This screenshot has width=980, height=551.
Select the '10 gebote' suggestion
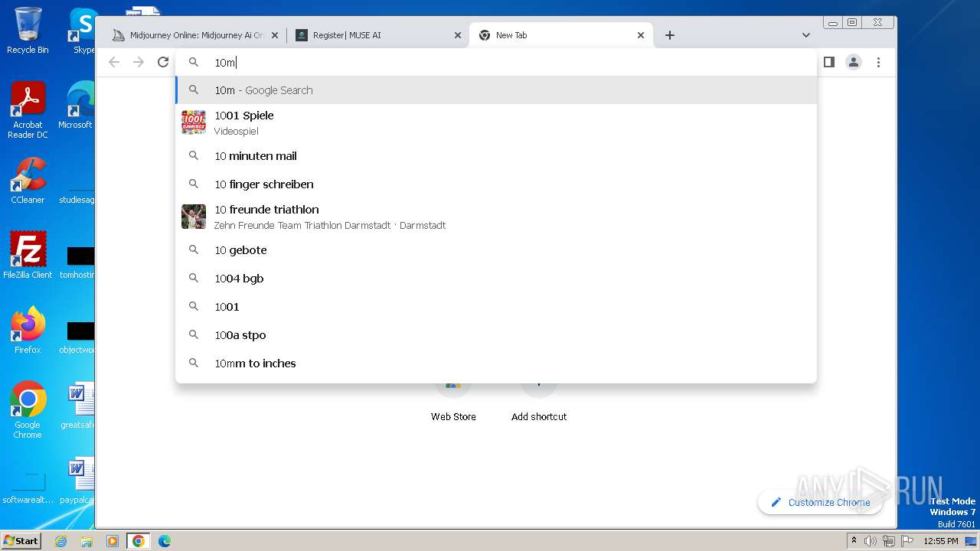tap(496, 250)
